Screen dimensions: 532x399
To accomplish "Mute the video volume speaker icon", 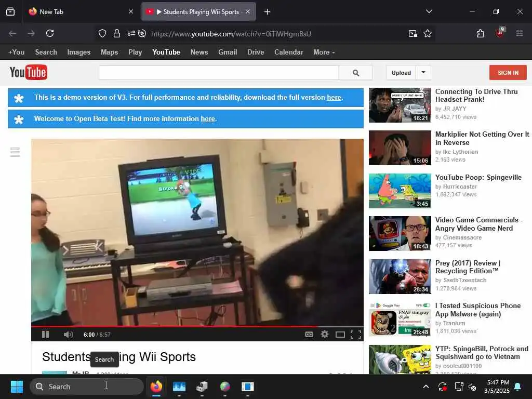I will (68, 335).
